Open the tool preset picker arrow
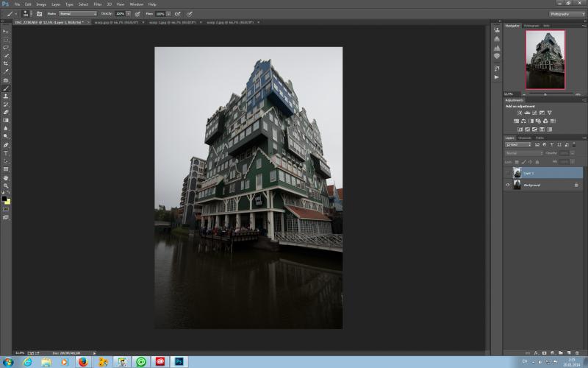The image size is (588, 368). pyautogui.click(x=15, y=14)
